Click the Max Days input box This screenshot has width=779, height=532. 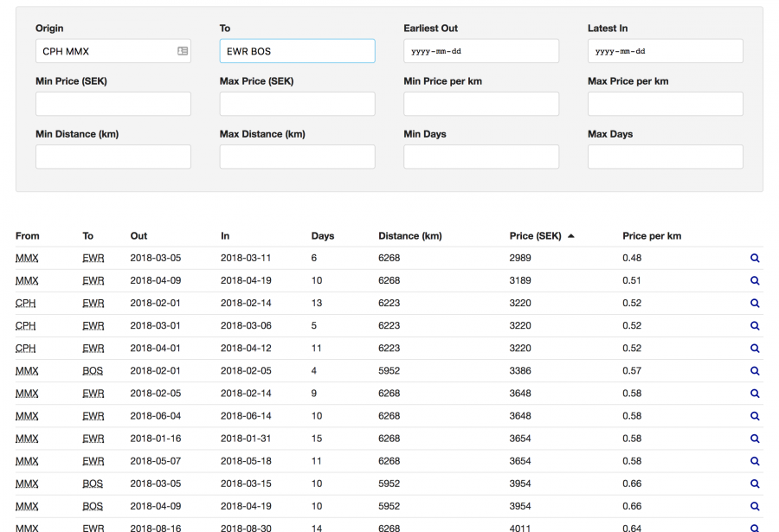665,157
